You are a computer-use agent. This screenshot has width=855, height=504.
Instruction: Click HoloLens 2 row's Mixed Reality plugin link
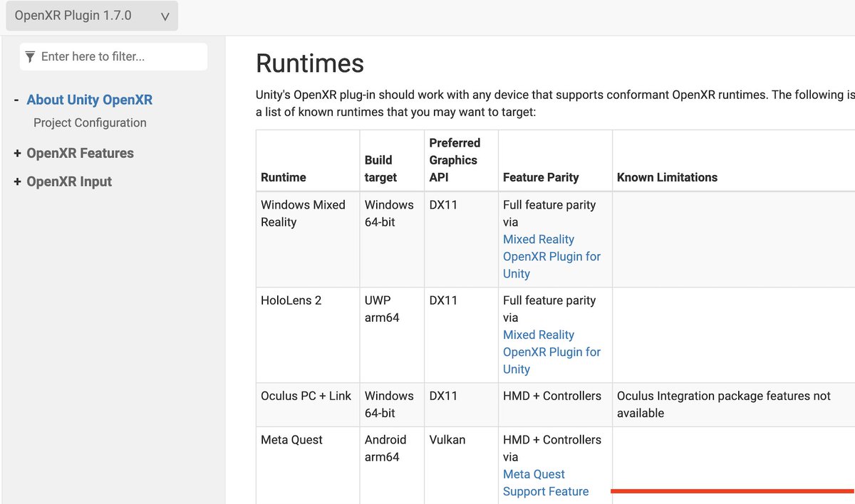[x=551, y=352]
